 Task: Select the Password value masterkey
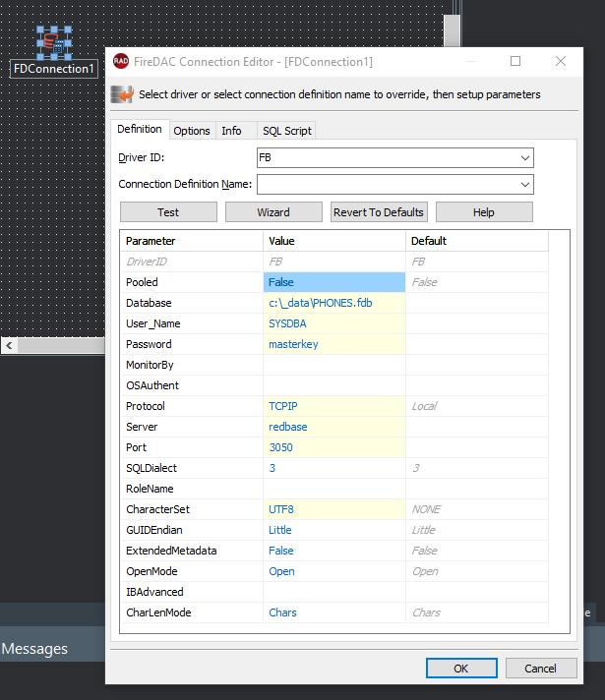coord(334,344)
